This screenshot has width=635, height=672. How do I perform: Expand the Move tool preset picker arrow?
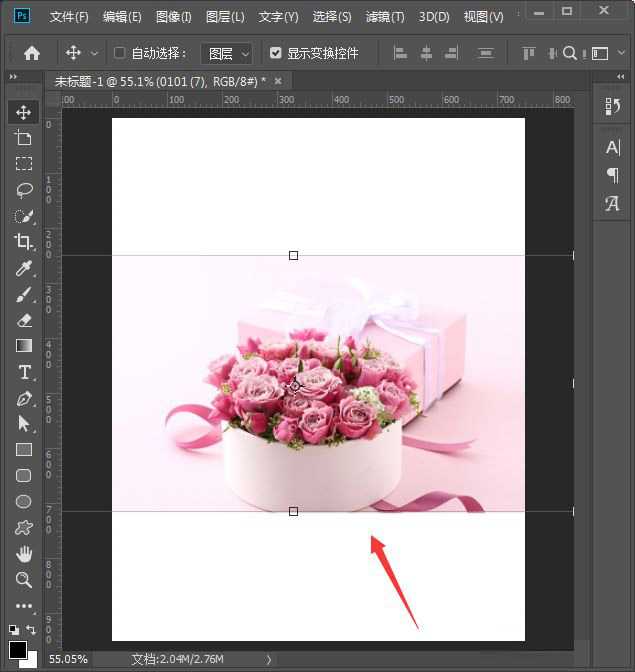pos(95,53)
